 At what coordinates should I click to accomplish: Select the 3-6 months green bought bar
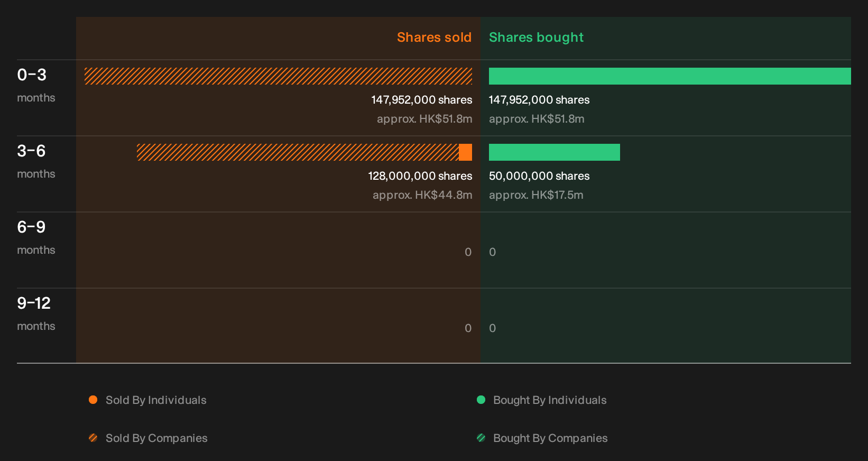(555, 152)
